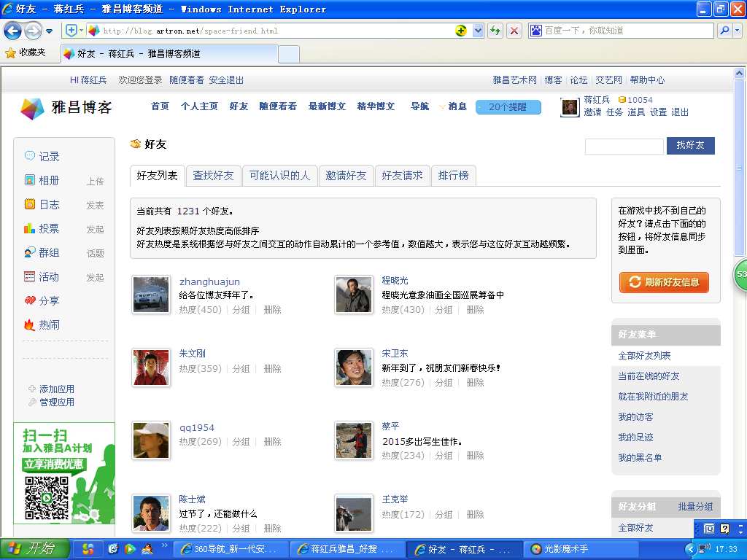
Task: Click the red X stop loading icon
Action: [514, 31]
